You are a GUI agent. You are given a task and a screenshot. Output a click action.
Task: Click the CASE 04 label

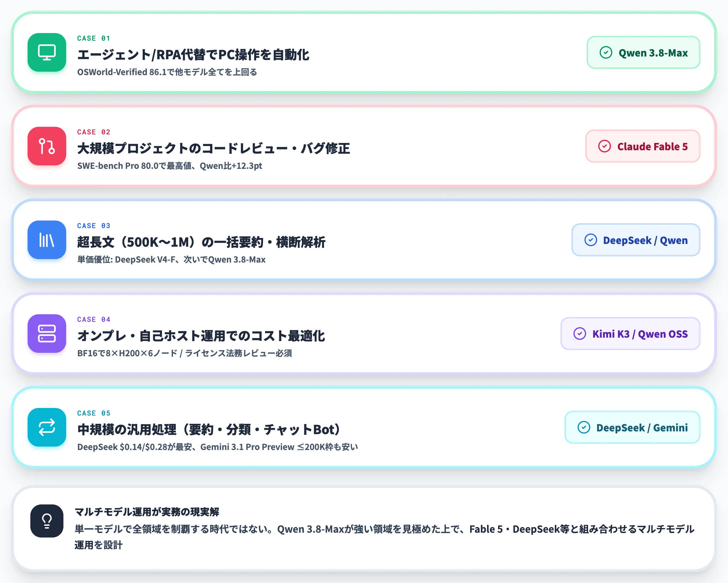pyautogui.click(x=93, y=319)
